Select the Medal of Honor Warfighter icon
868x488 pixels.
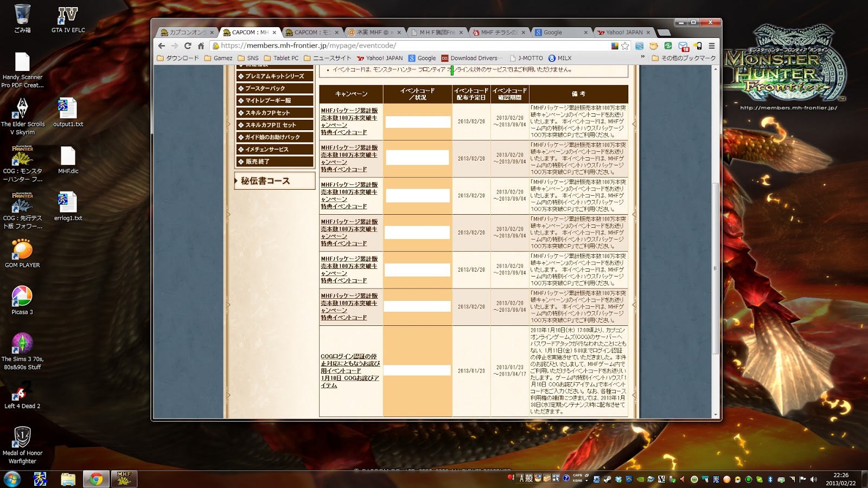[22, 446]
